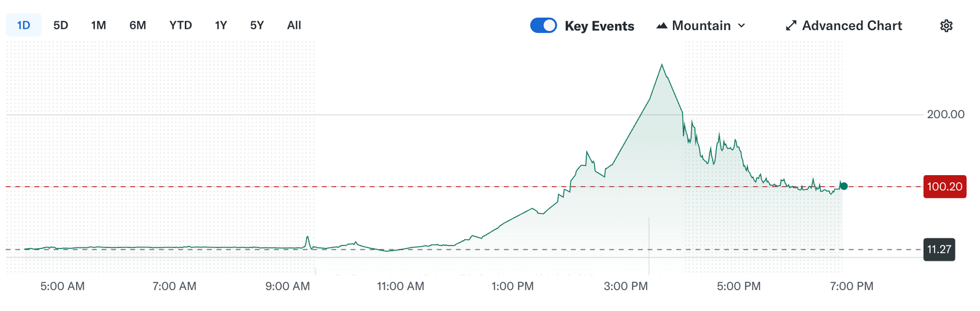Click the 11.27 previous close label
The width and height of the screenshot is (980, 311).
click(939, 249)
